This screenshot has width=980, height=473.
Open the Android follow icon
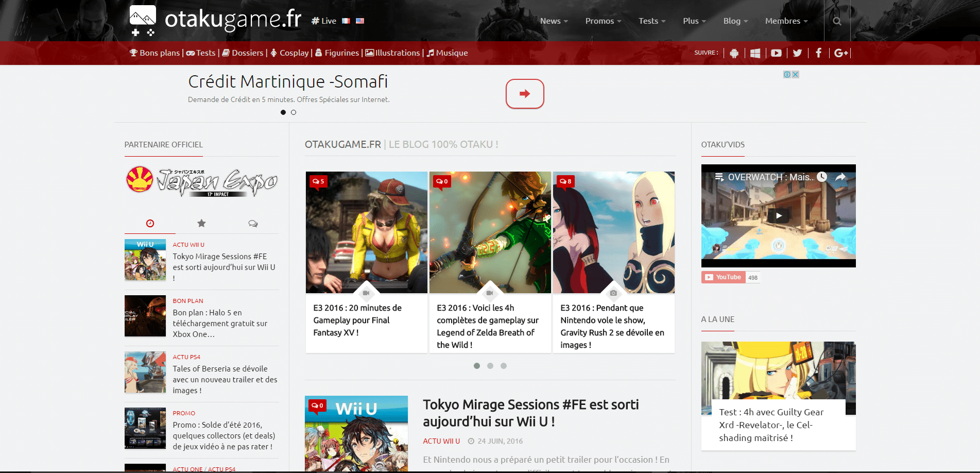pyautogui.click(x=734, y=53)
